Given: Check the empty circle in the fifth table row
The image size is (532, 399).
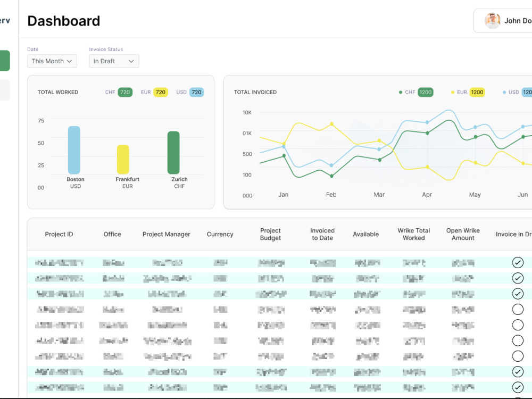Looking at the screenshot, I should 518,325.
